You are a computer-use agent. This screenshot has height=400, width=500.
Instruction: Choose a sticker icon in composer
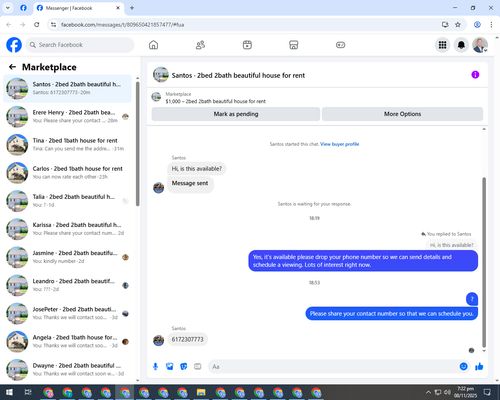pyautogui.click(x=184, y=367)
